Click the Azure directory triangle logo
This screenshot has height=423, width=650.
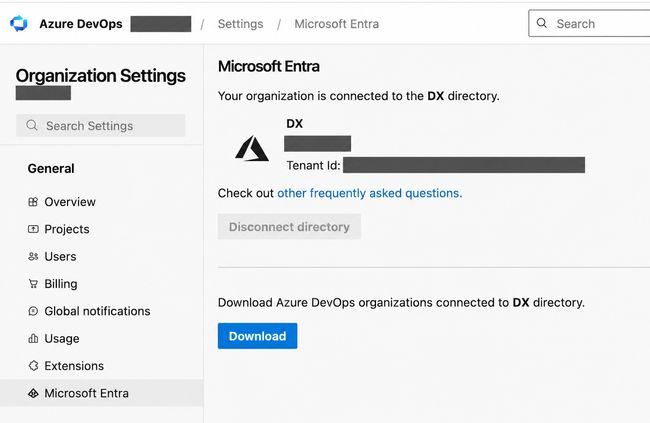(252, 148)
